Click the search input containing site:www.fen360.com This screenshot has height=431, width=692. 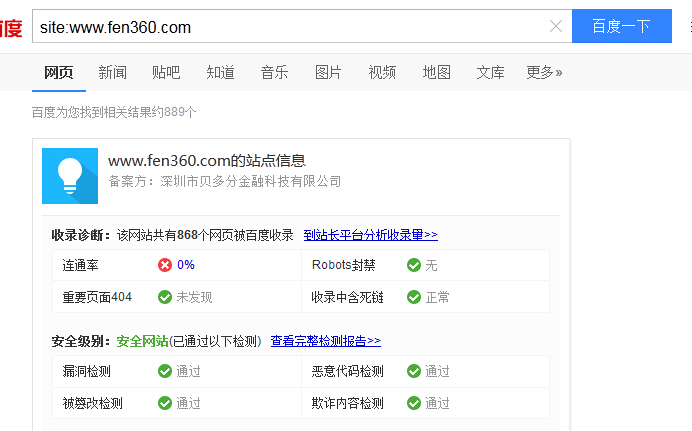tap(290, 27)
